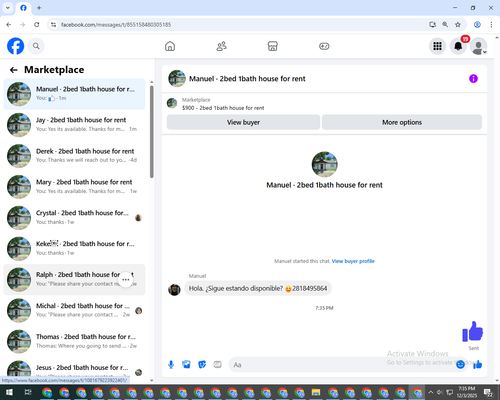This screenshot has height=400, width=500.
Task: Open the Friends icon in top navigation
Action: point(221,46)
